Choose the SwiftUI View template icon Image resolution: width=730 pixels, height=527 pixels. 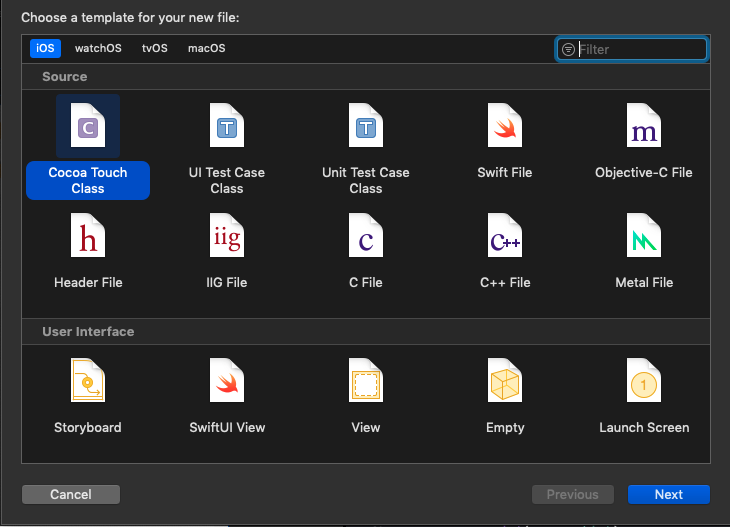pos(227,380)
